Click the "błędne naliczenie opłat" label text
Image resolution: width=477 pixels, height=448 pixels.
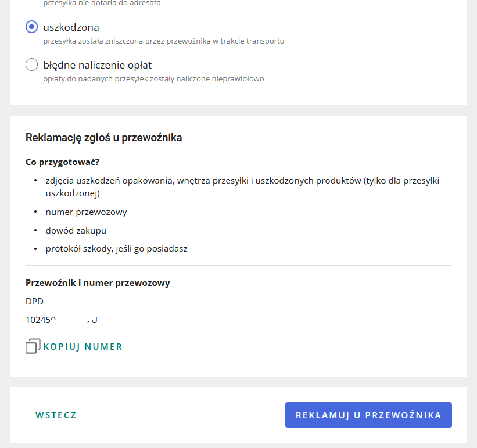point(98,65)
